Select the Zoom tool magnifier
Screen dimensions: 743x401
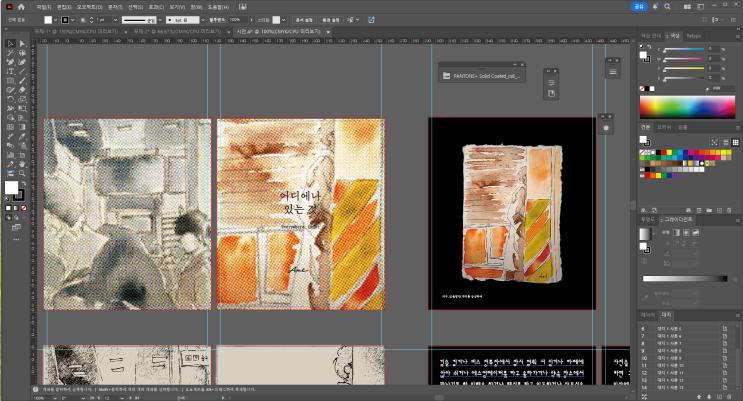(x=22, y=173)
